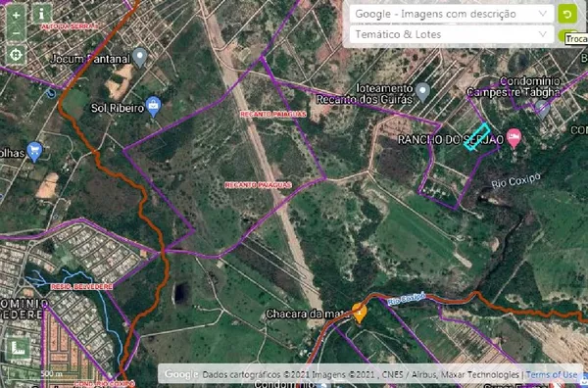Image resolution: width=588 pixels, height=388 pixels.
Task: Click the white Rio Coxipó river label
Action: pos(516,180)
